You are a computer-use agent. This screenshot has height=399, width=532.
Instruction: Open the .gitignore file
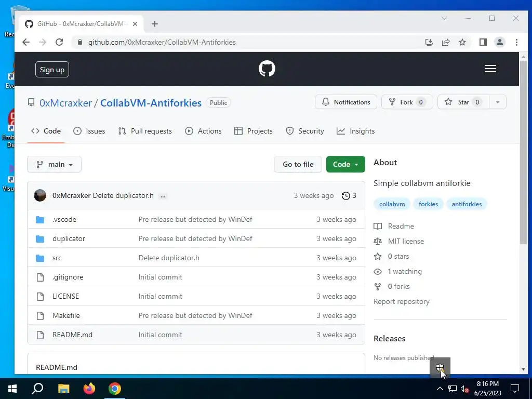point(68,277)
